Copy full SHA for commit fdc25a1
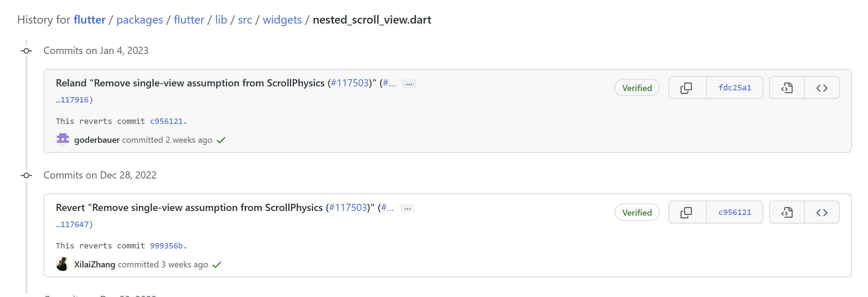868x297 pixels. [x=687, y=88]
